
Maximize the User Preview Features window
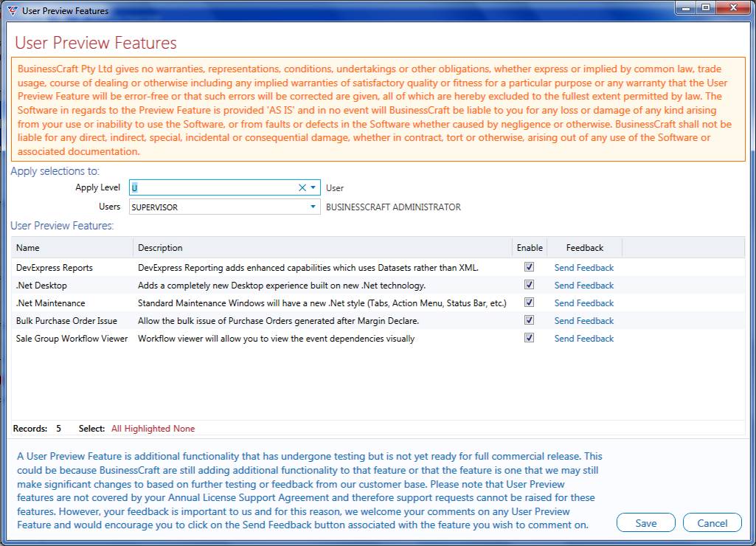[x=706, y=7]
